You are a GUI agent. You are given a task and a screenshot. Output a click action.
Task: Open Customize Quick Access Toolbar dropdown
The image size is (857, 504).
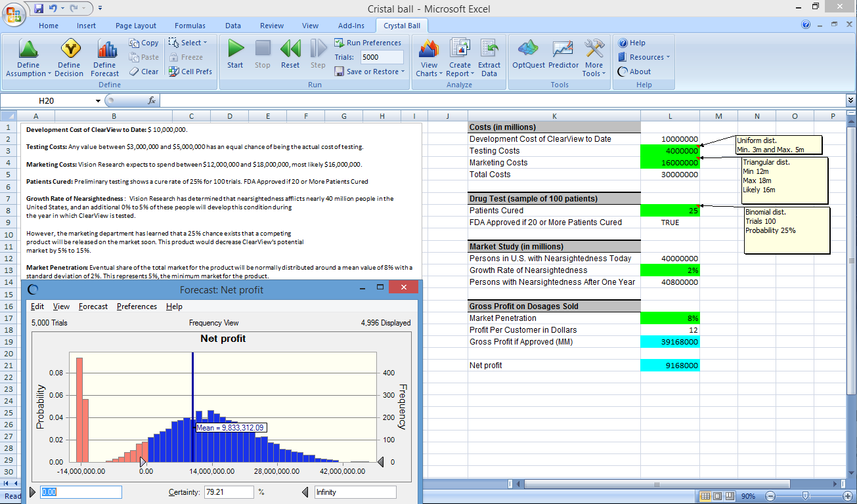99,8
